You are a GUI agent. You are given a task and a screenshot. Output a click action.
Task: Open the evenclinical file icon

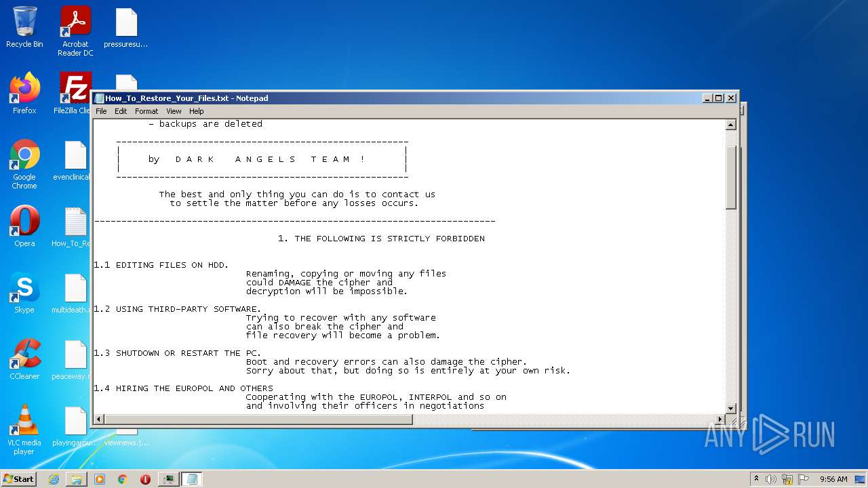click(73, 160)
